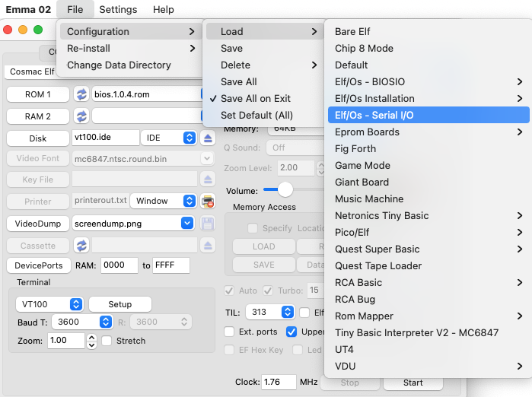Choose Re-install menu entry
Viewport: 532px width, 397px height.
click(129, 48)
